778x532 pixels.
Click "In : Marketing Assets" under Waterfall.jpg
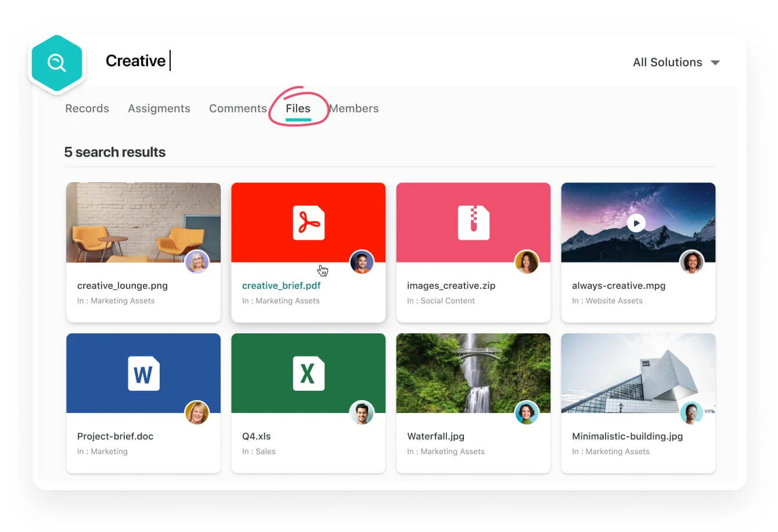[x=446, y=451]
